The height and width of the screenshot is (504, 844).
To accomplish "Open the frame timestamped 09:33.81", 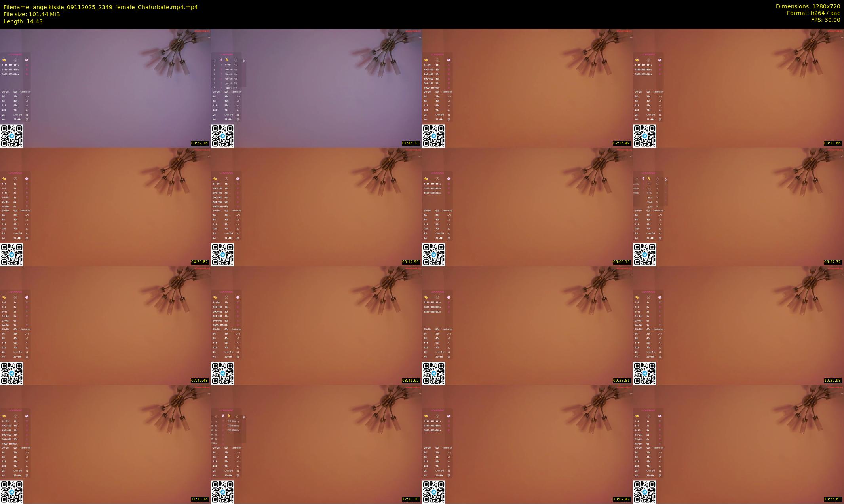I will pyautogui.click(x=527, y=325).
